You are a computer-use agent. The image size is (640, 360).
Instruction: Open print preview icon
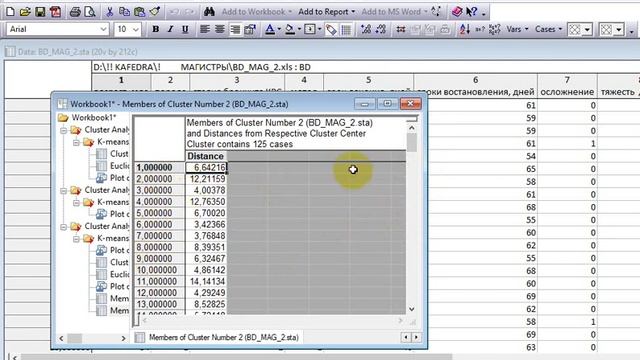(x=89, y=12)
